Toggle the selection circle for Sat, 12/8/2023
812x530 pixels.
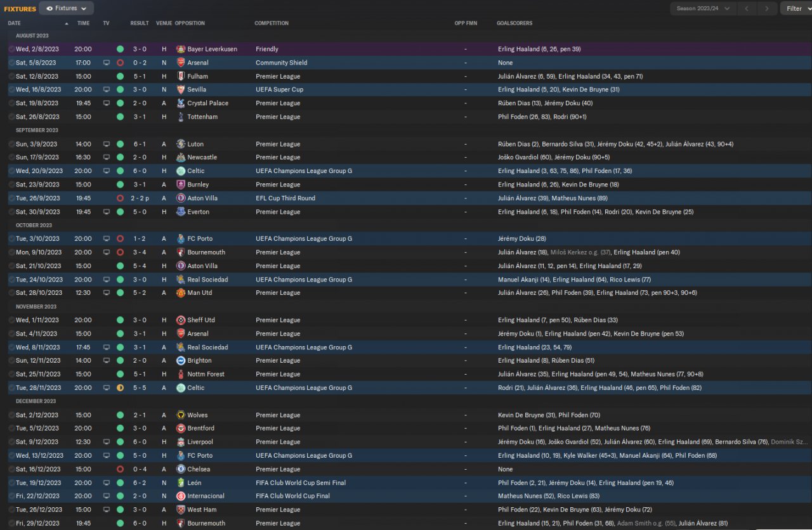pyautogui.click(x=11, y=76)
